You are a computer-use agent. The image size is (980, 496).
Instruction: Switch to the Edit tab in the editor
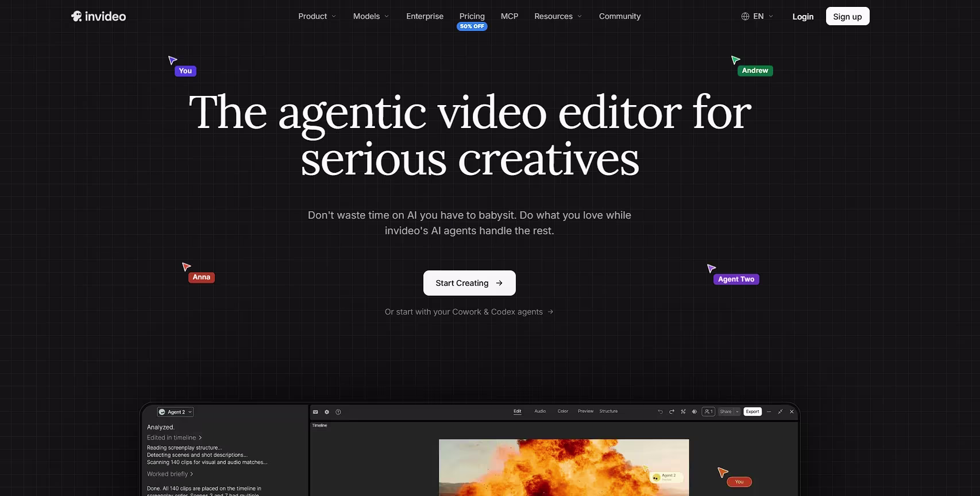(518, 411)
